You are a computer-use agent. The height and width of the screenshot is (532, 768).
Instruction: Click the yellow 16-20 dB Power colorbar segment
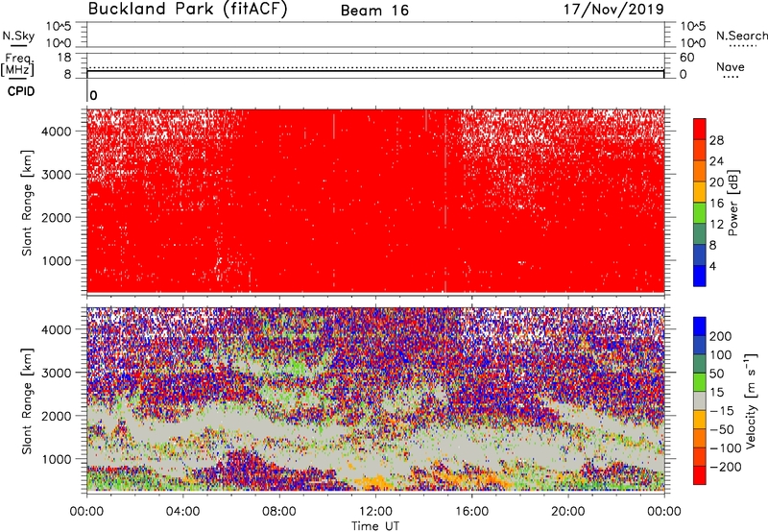click(700, 192)
